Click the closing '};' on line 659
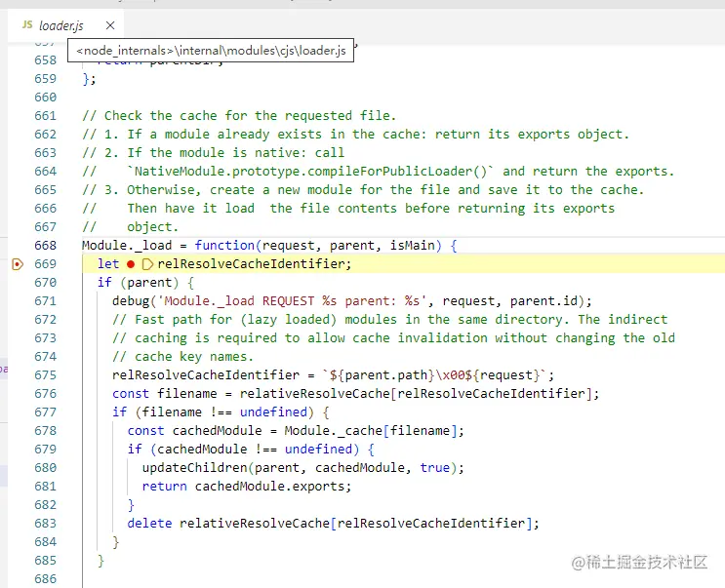 click(x=89, y=79)
